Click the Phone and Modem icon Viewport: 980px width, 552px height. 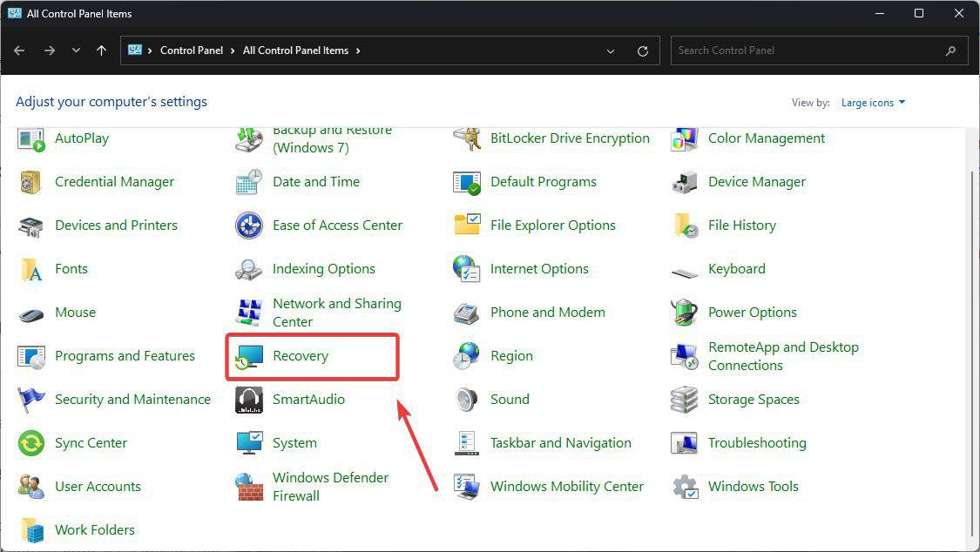pyautogui.click(x=466, y=313)
